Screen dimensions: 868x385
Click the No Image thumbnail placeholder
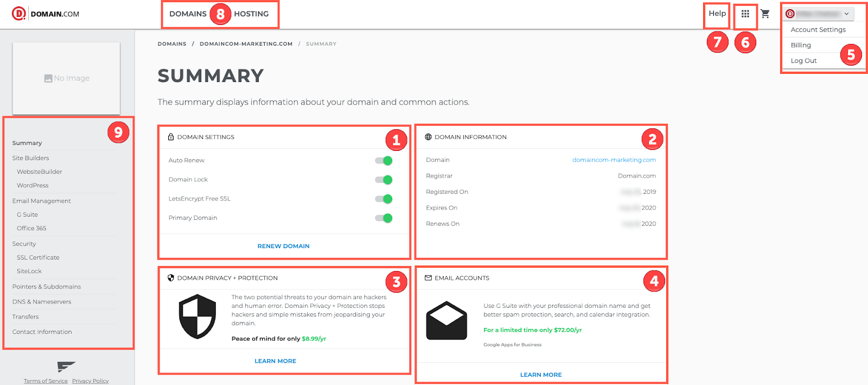point(66,78)
